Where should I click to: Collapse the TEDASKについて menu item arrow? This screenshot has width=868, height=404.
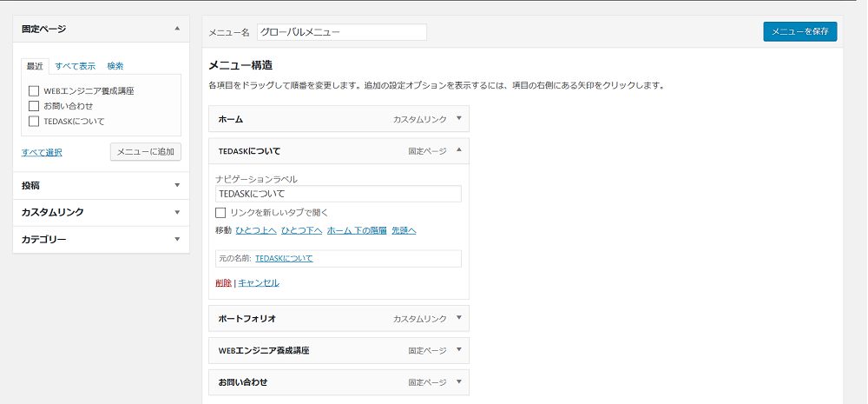(x=458, y=150)
